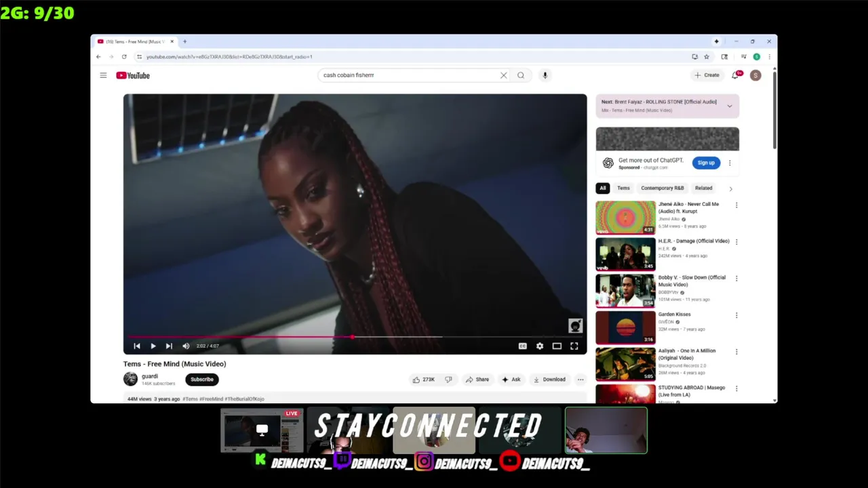Select the All filter chip

602,188
